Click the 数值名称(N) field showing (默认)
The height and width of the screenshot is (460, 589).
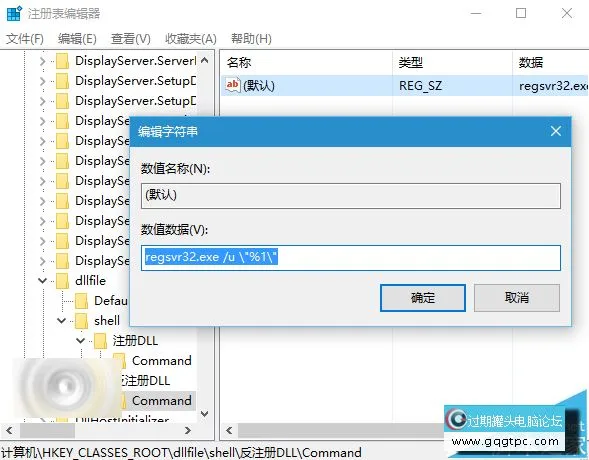pyautogui.click(x=351, y=196)
